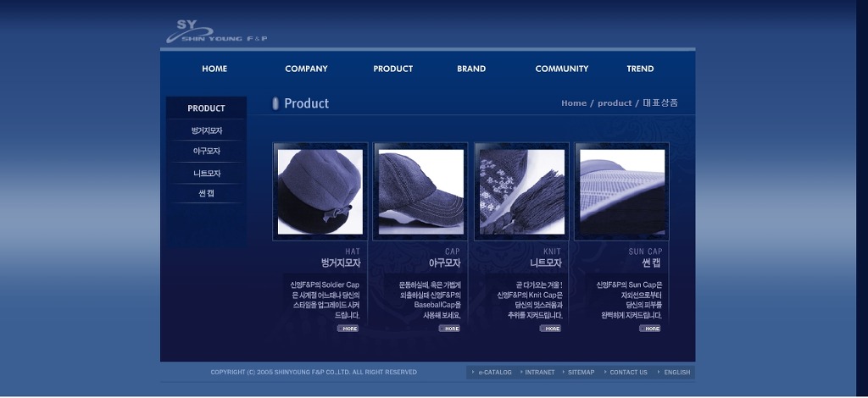868x398 pixels.
Task: Click the CAP category label
Action: pos(453,252)
